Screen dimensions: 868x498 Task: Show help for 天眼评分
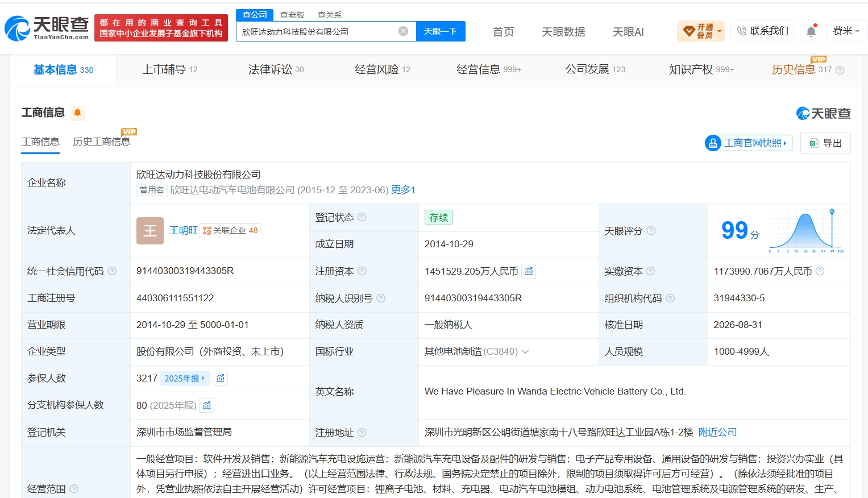pyautogui.click(x=651, y=231)
